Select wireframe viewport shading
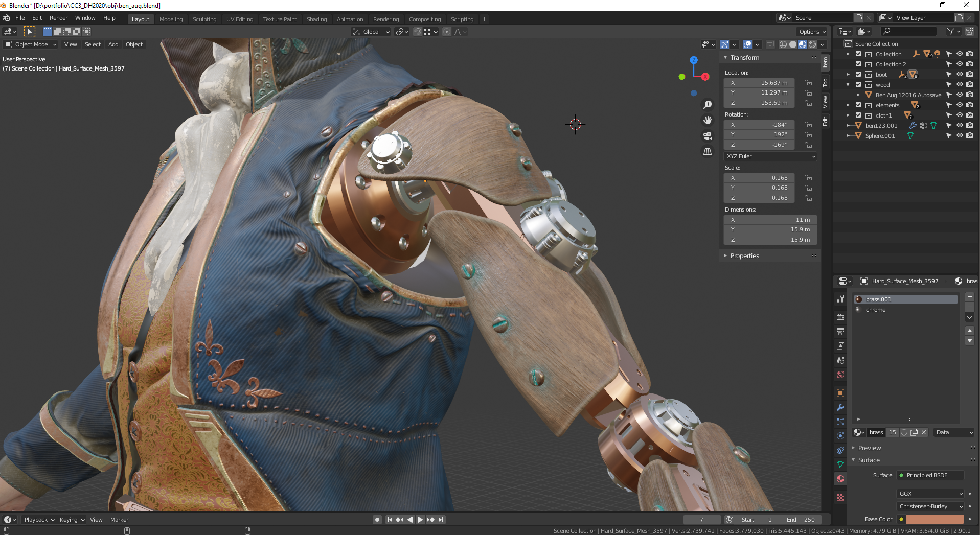 point(783,44)
